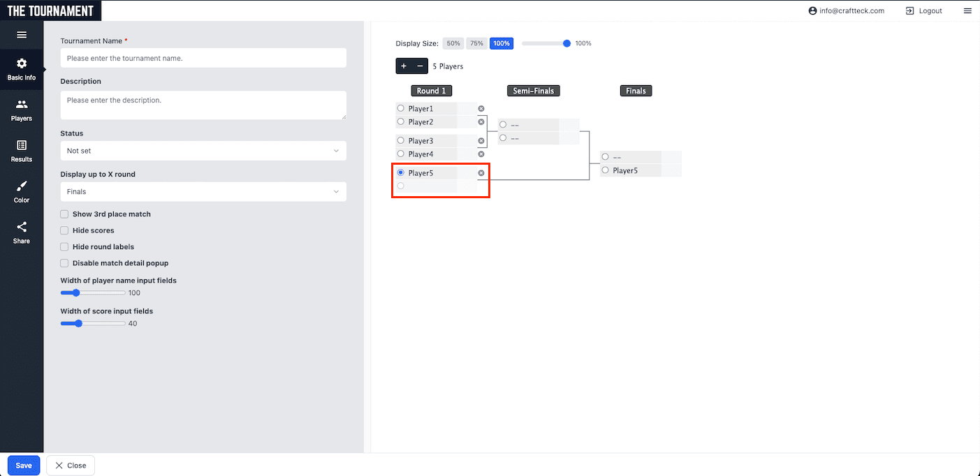Switch to the Basic Info tab
This screenshot has height=476, width=980.
(x=22, y=70)
